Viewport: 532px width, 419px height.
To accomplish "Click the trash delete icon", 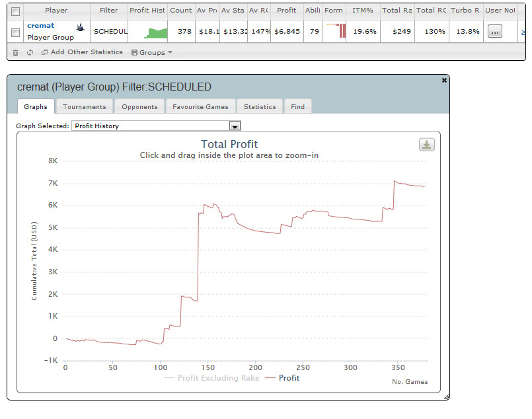I will coord(16,53).
